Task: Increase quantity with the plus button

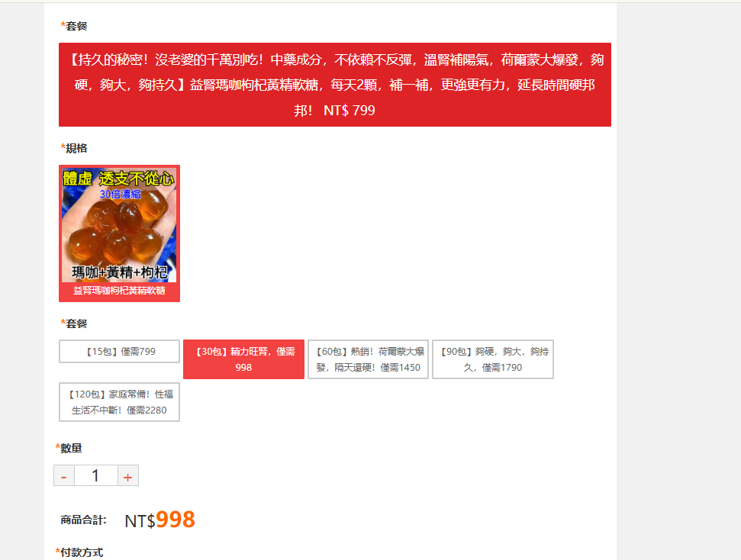Action: point(128,475)
